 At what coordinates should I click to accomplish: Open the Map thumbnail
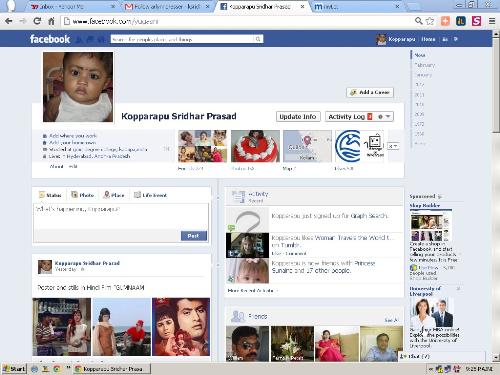(307, 146)
